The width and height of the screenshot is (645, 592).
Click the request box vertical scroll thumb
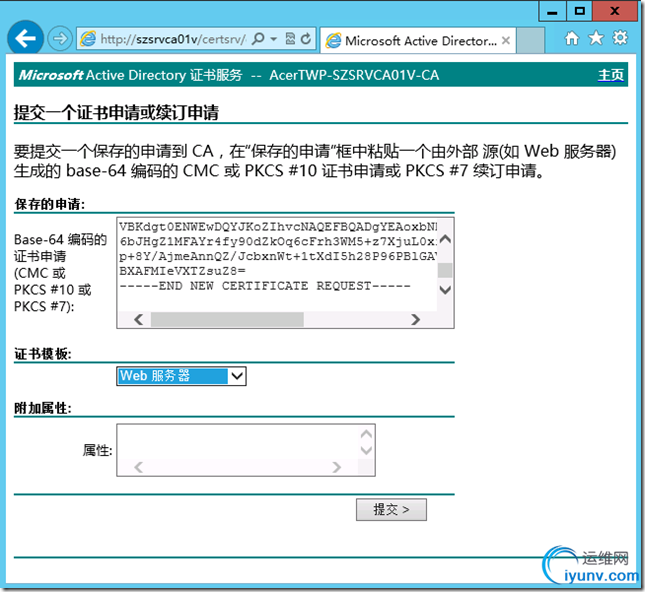[445, 270]
